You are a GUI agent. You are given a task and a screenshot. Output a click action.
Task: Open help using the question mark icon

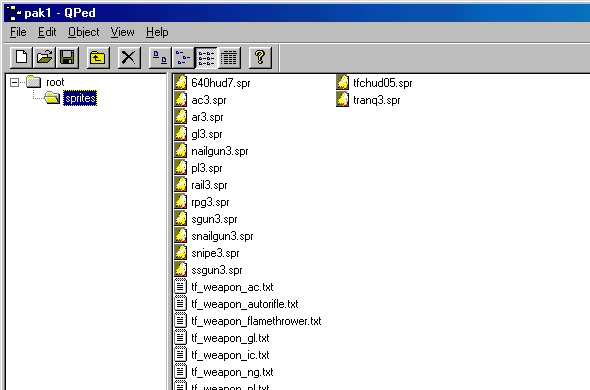(260, 58)
